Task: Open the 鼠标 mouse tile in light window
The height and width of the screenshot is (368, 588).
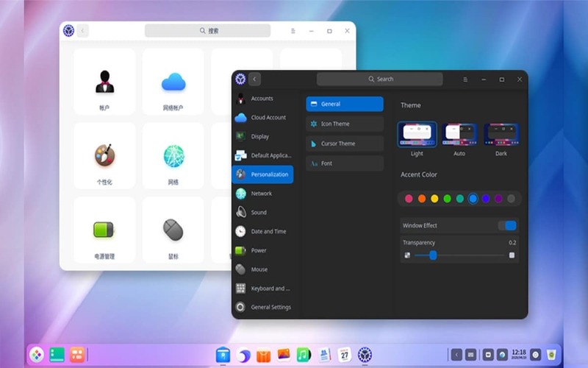Action: click(x=173, y=230)
